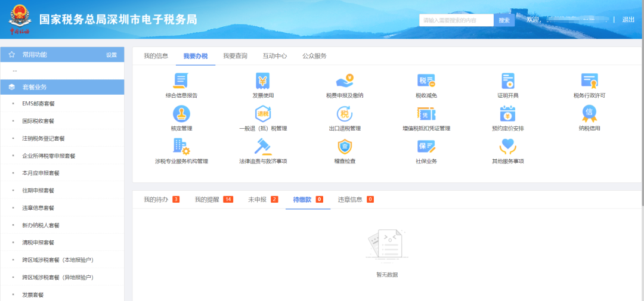This screenshot has height=301, width=644.
Task: Open the 违章信息 tab
Action: click(x=355, y=200)
